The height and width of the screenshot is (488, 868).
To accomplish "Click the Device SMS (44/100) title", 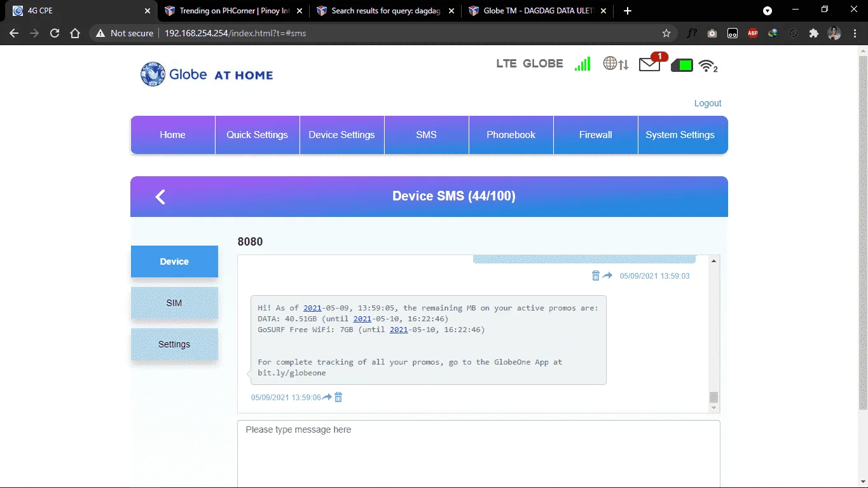I will coord(454,196).
